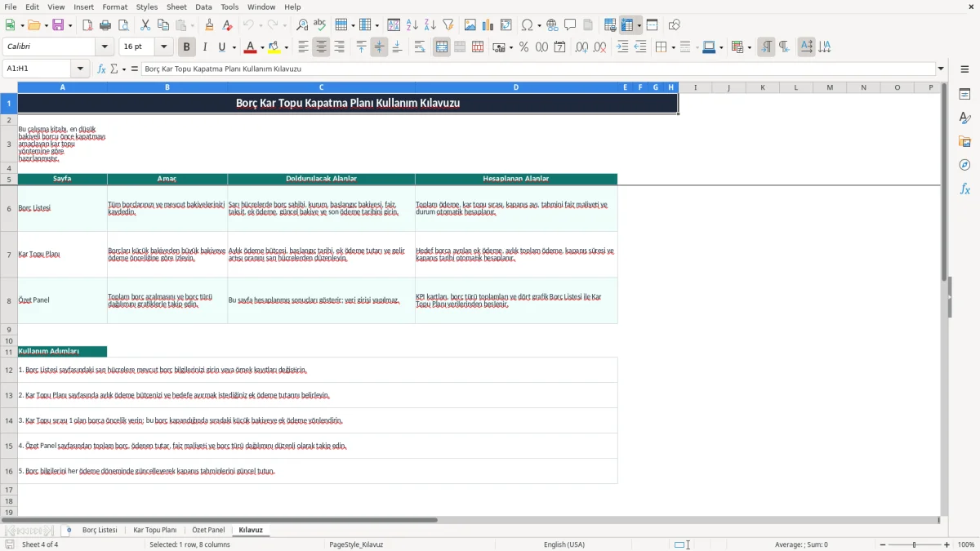Click the 100% zoom level
The width and height of the screenshot is (980, 551).
pyautogui.click(x=966, y=544)
